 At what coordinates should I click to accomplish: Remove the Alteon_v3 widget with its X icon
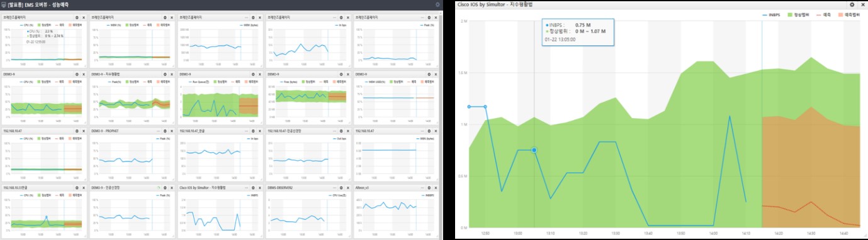tap(436, 187)
